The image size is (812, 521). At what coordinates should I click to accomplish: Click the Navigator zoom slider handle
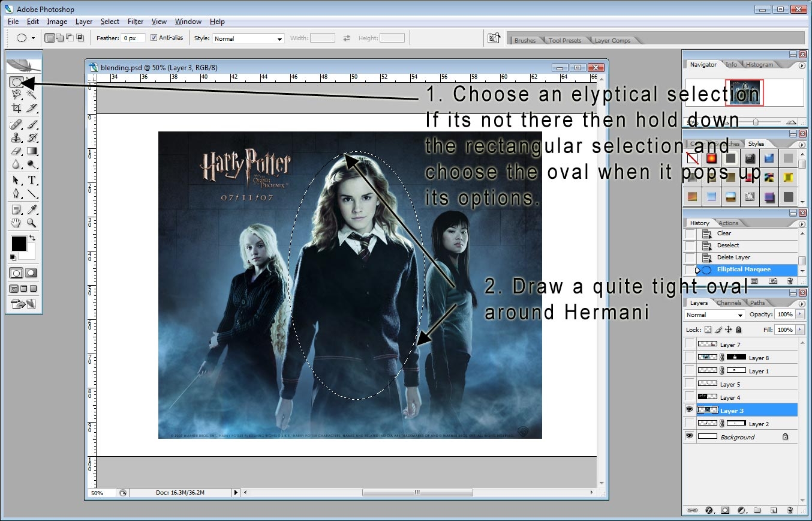756,121
